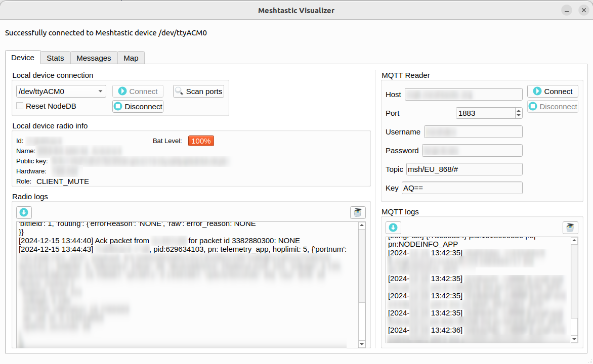Switch to the Stats tab
Image resolution: width=593 pixels, height=364 pixels.
(x=55, y=58)
